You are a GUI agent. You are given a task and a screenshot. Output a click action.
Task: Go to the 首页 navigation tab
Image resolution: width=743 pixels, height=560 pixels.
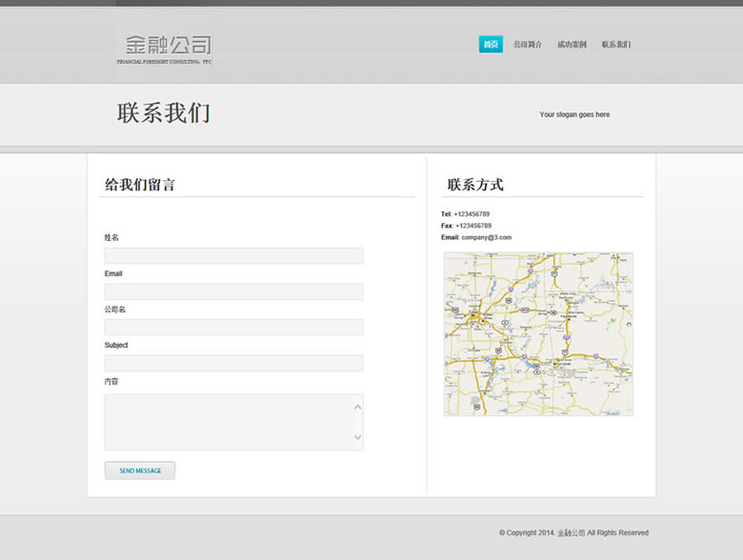tap(491, 45)
